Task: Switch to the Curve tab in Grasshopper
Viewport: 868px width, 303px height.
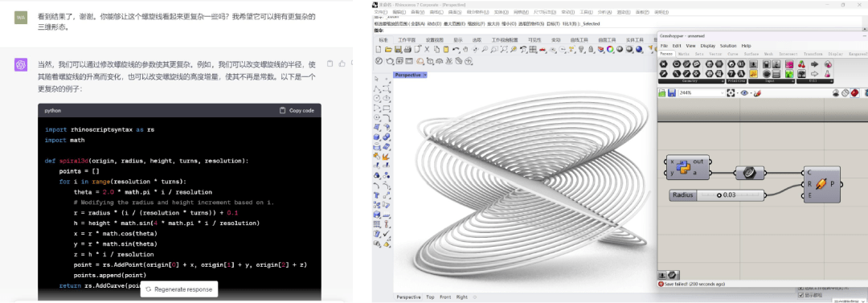Action: click(x=732, y=55)
